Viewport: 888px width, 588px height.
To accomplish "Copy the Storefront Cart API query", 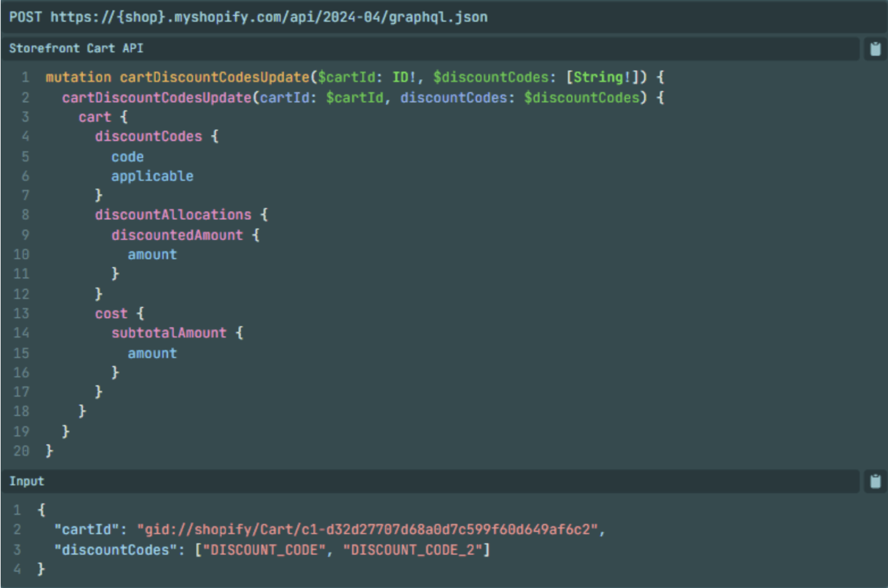I will (875, 49).
